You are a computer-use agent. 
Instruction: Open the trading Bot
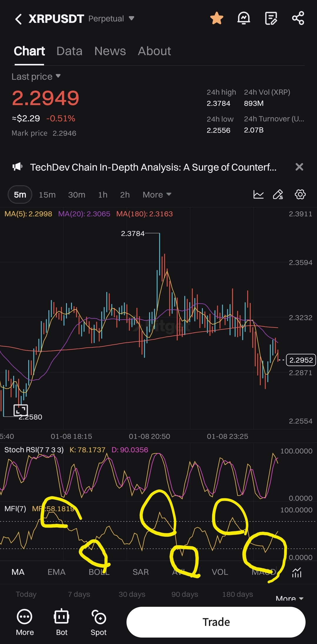click(62, 623)
